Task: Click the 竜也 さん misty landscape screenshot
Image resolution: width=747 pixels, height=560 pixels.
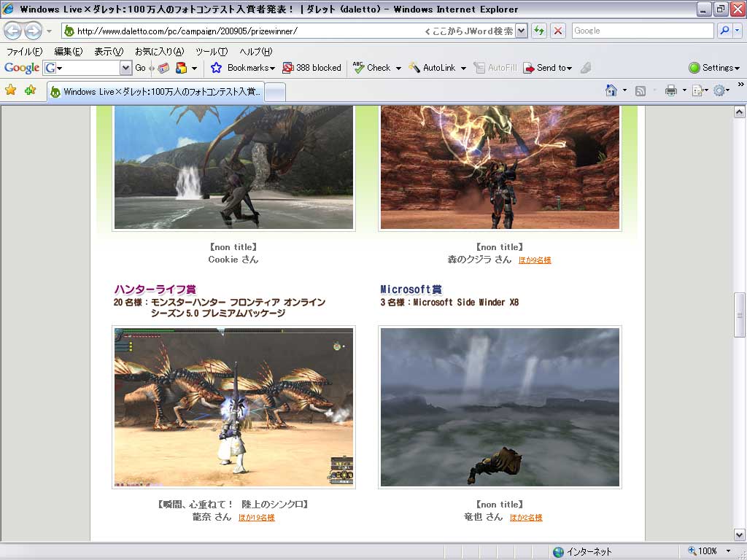Action: coord(500,407)
